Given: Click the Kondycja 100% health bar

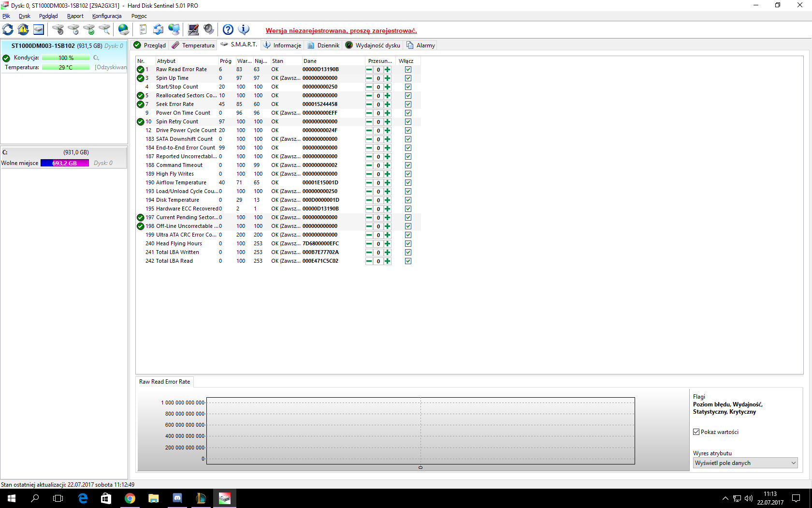Looking at the screenshot, I should pos(66,58).
